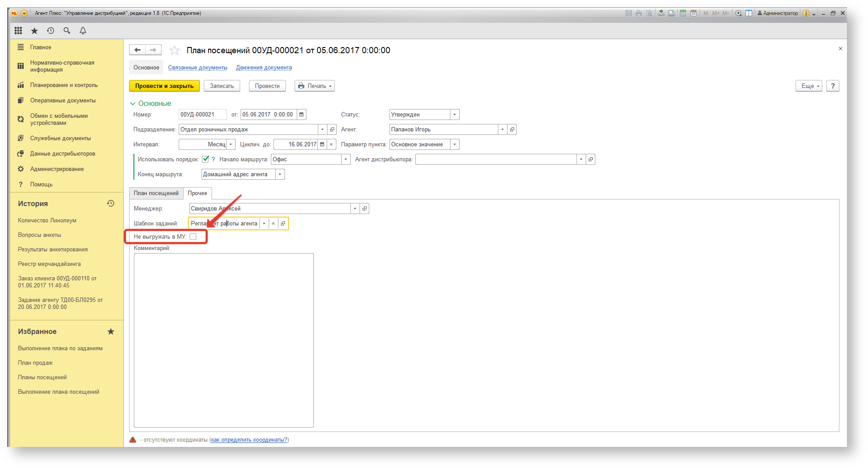Click the yellow info icon

[x=806, y=13]
